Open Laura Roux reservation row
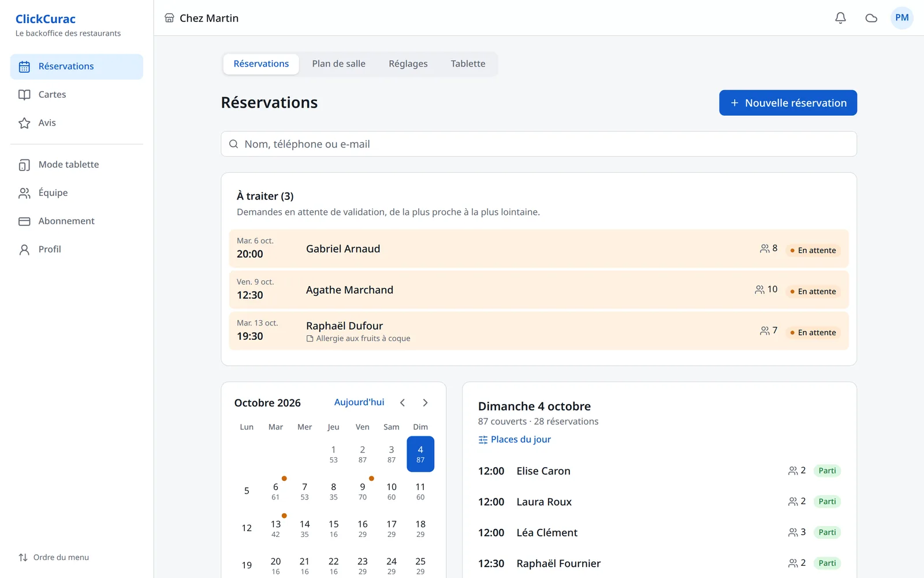 tap(659, 502)
